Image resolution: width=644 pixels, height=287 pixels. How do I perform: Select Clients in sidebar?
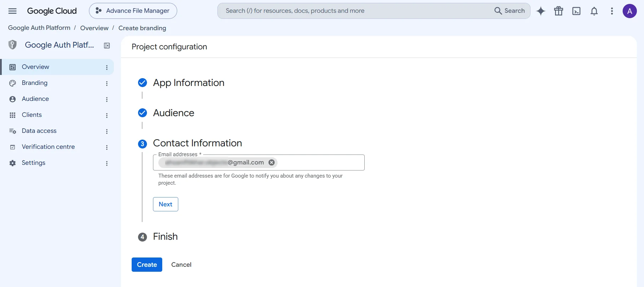pyautogui.click(x=58, y=115)
